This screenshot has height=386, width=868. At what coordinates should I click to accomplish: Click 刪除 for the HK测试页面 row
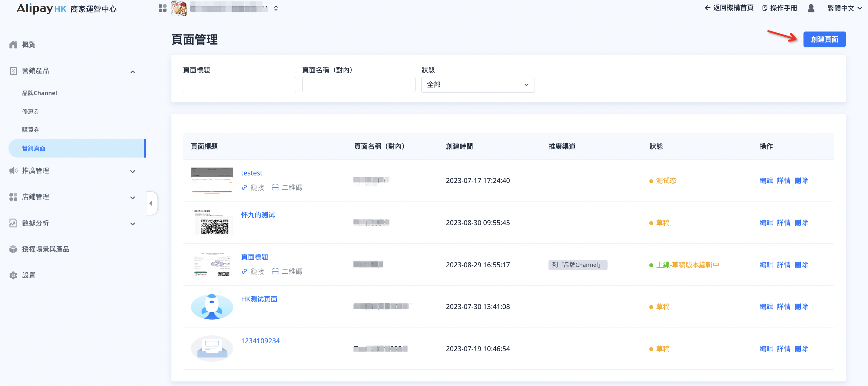click(x=801, y=306)
